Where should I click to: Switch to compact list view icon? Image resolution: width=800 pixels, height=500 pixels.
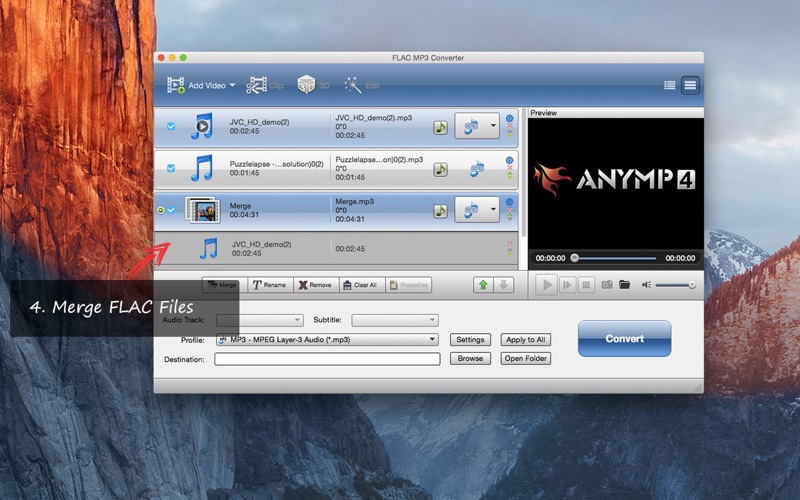669,85
